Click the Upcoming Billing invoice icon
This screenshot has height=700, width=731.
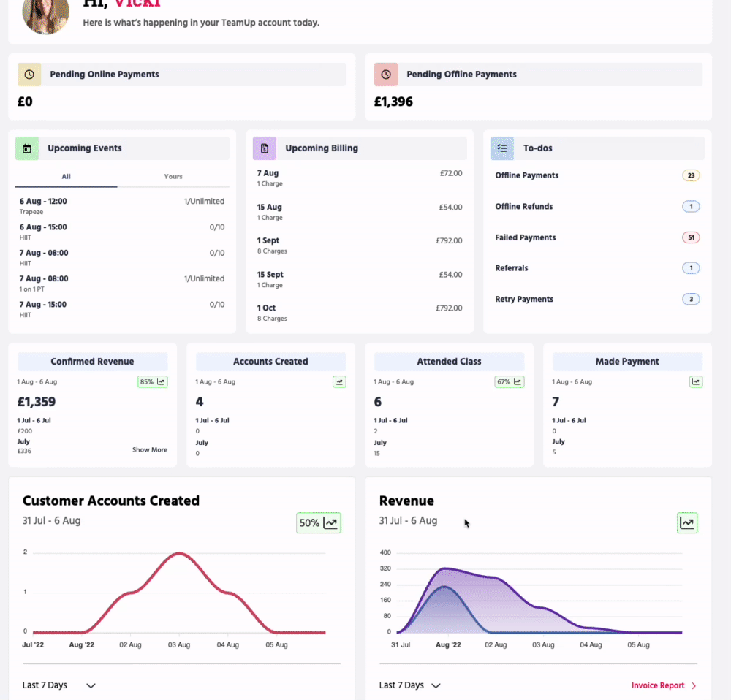coord(265,148)
